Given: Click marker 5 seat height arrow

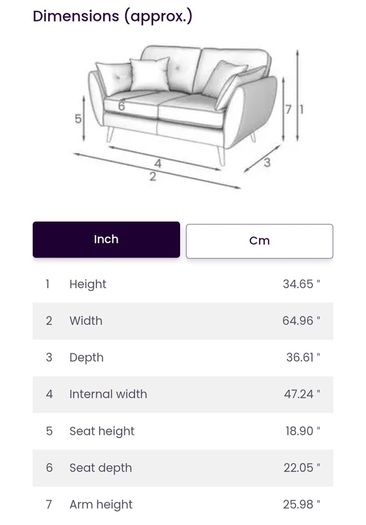Looking at the screenshot, I should (84, 119).
